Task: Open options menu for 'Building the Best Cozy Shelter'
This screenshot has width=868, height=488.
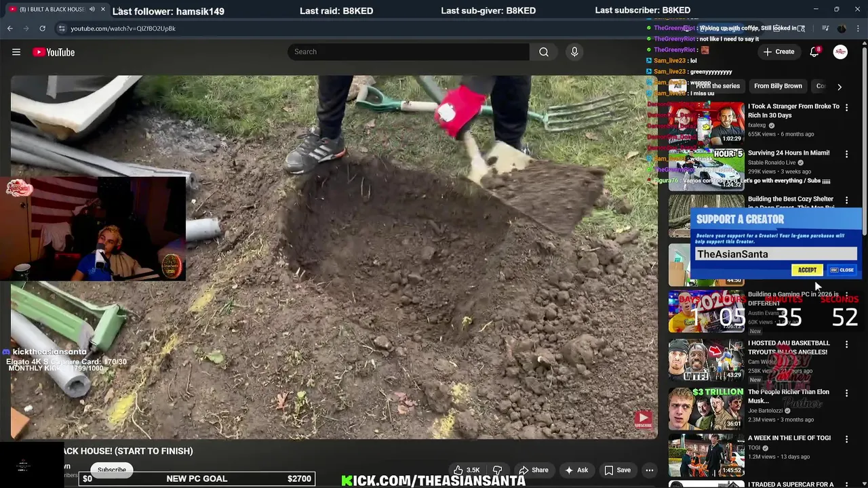Action: coord(846,201)
